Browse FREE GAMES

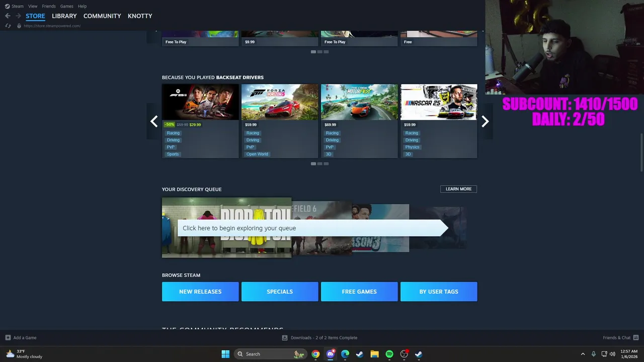tap(359, 292)
